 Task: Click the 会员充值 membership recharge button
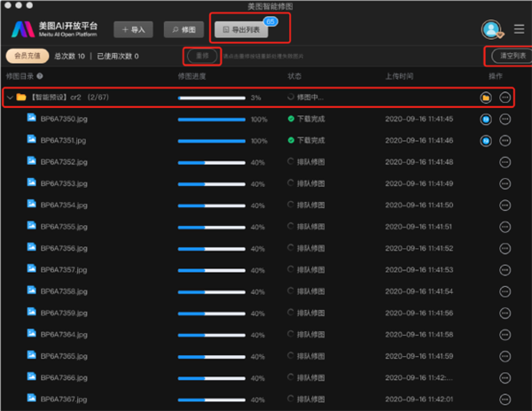[25, 56]
